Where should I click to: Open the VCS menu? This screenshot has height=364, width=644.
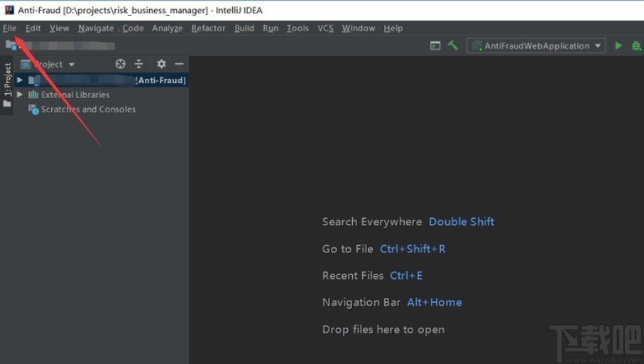click(325, 28)
